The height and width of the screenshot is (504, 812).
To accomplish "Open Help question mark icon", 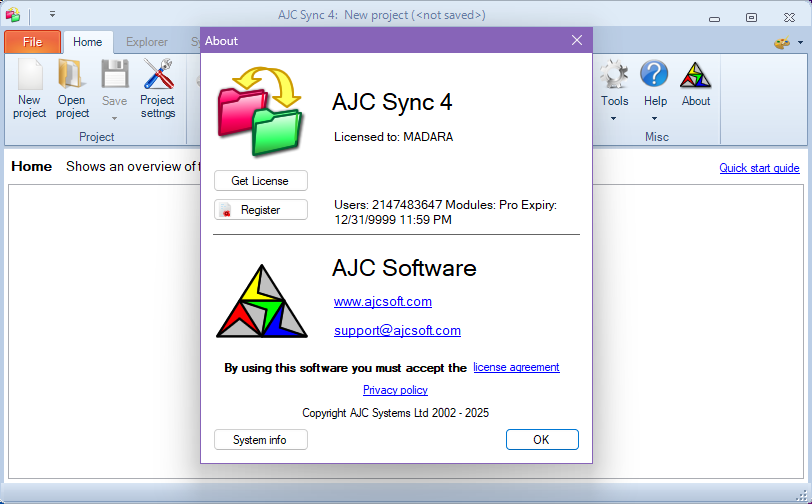I will point(655,74).
